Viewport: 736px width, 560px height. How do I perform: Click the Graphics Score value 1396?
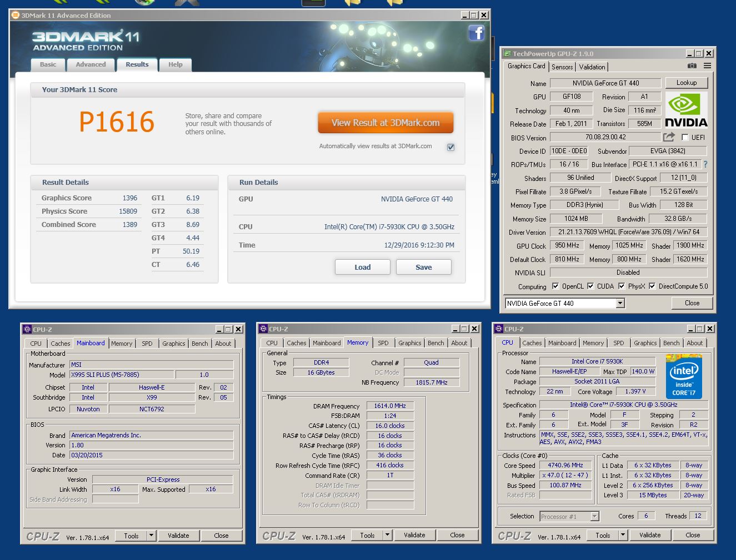click(x=129, y=198)
